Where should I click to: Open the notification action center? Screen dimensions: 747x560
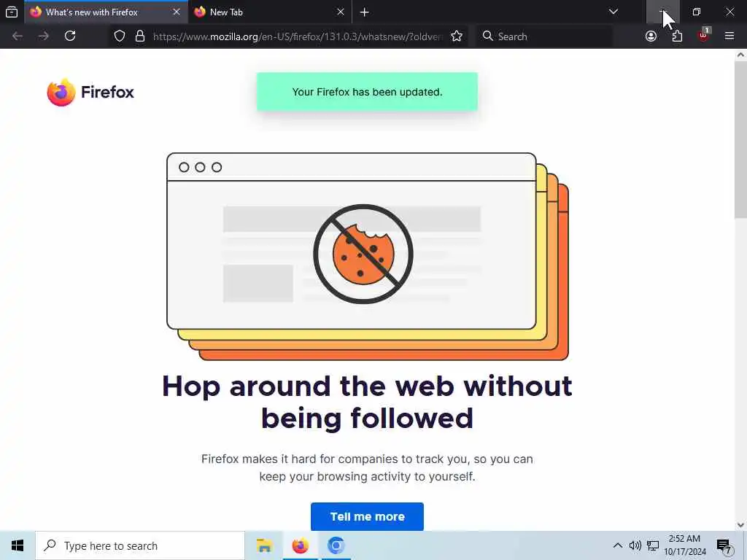point(724,546)
